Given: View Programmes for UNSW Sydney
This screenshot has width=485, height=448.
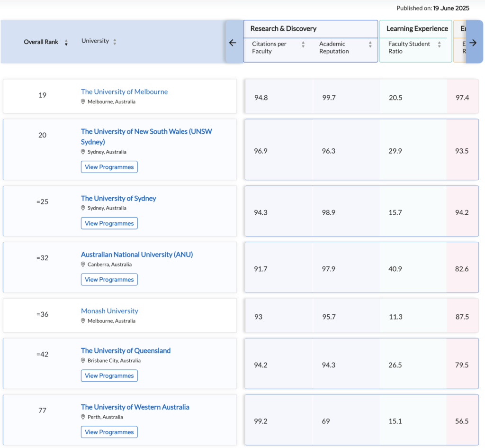Looking at the screenshot, I should (109, 167).
